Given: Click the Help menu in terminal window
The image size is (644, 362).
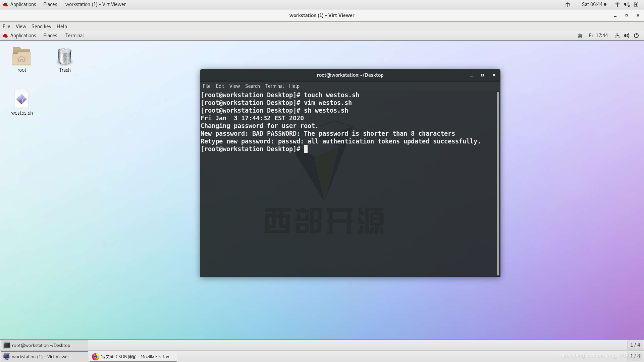Looking at the screenshot, I should [294, 86].
